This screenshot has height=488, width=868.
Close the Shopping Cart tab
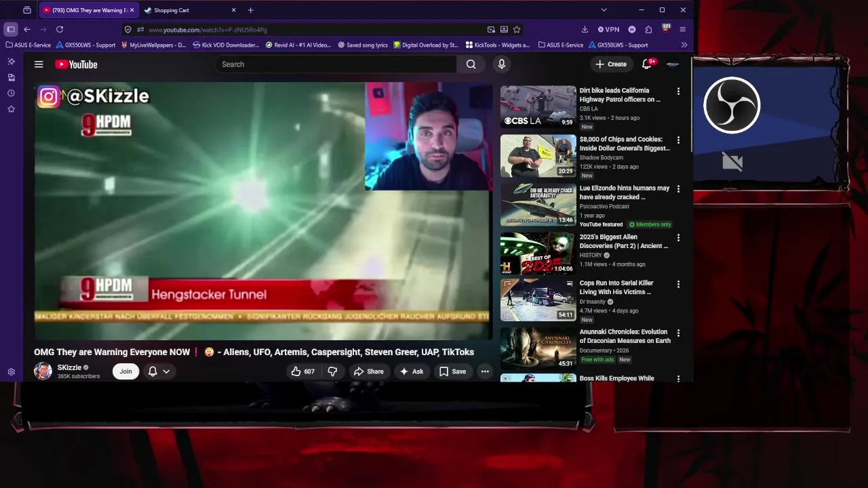233,10
